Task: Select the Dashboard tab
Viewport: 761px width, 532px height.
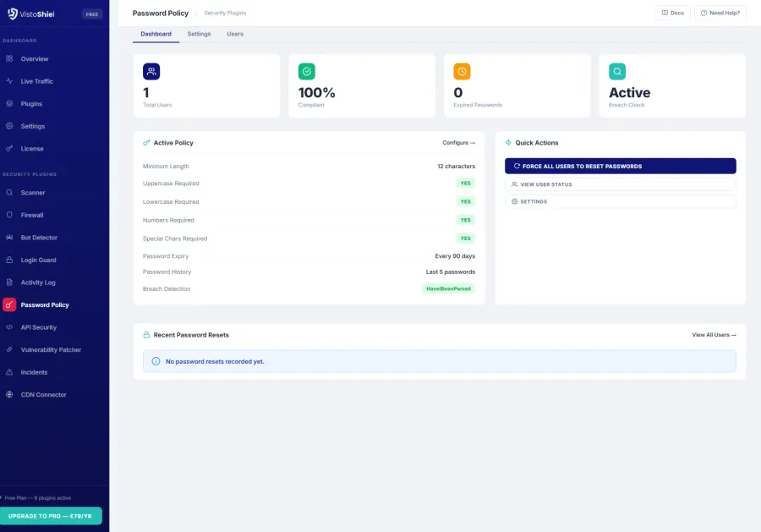Action: [156, 34]
